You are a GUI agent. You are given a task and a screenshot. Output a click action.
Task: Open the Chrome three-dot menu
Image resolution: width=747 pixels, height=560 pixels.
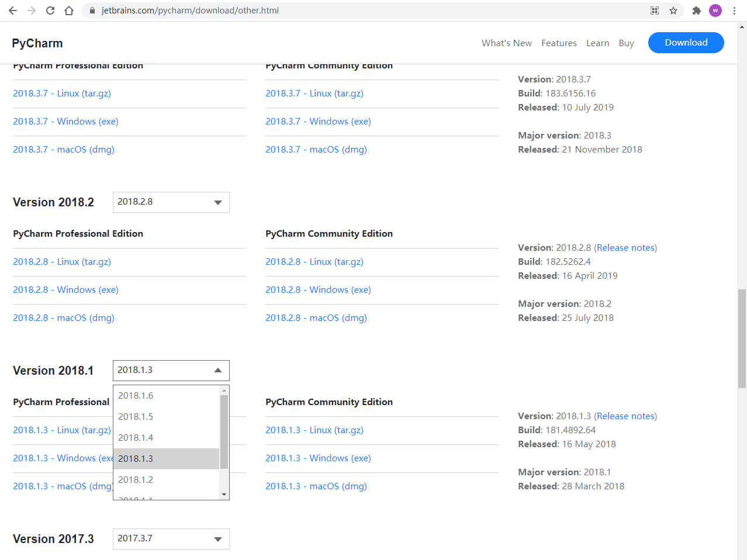[x=734, y=11]
